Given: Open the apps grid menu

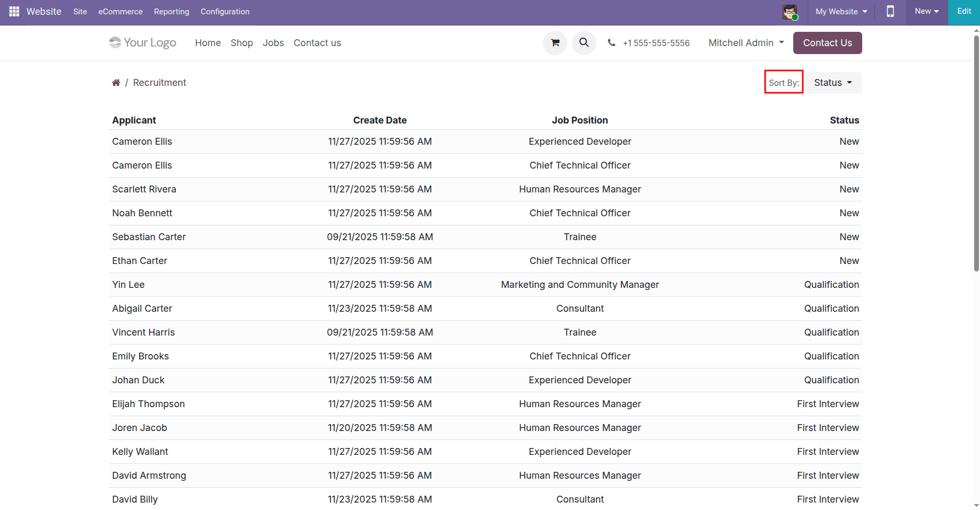Looking at the screenshot, I should point(14,11).
